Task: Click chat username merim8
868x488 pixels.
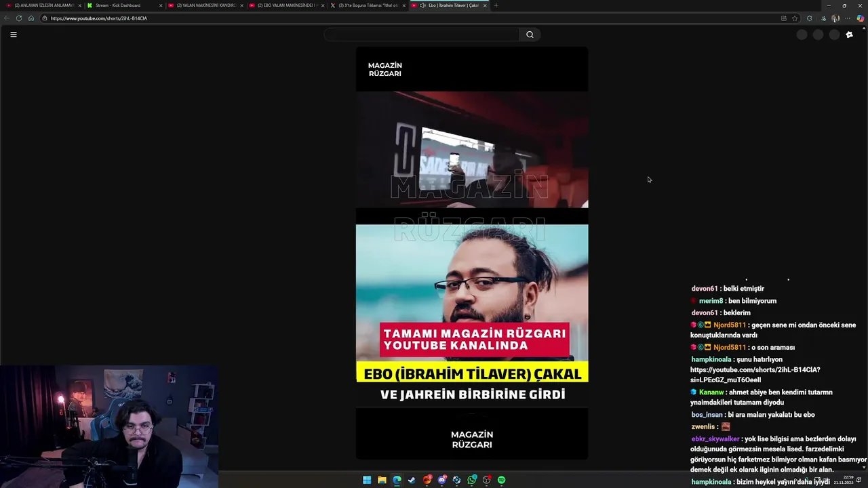Action: 711,301
